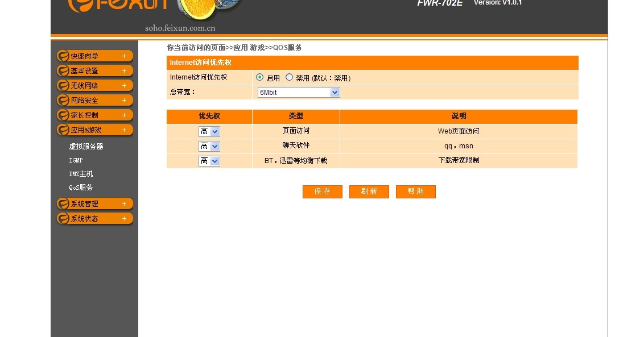
Task: Click the 下载带宽限制 description cell
Action: (x=459, y=160)
